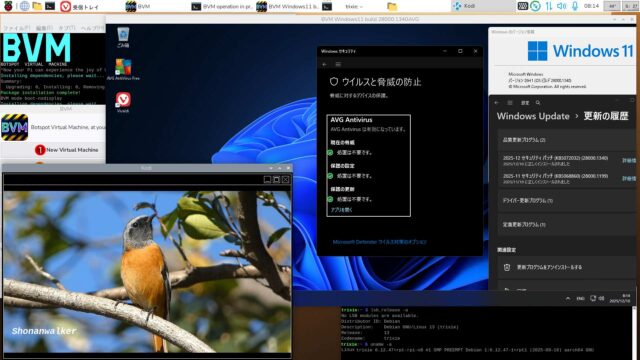Viewport: 640px width, 360px height.
Task: Expand 定義更新プログラム (1) section
Action: (567, 224)
